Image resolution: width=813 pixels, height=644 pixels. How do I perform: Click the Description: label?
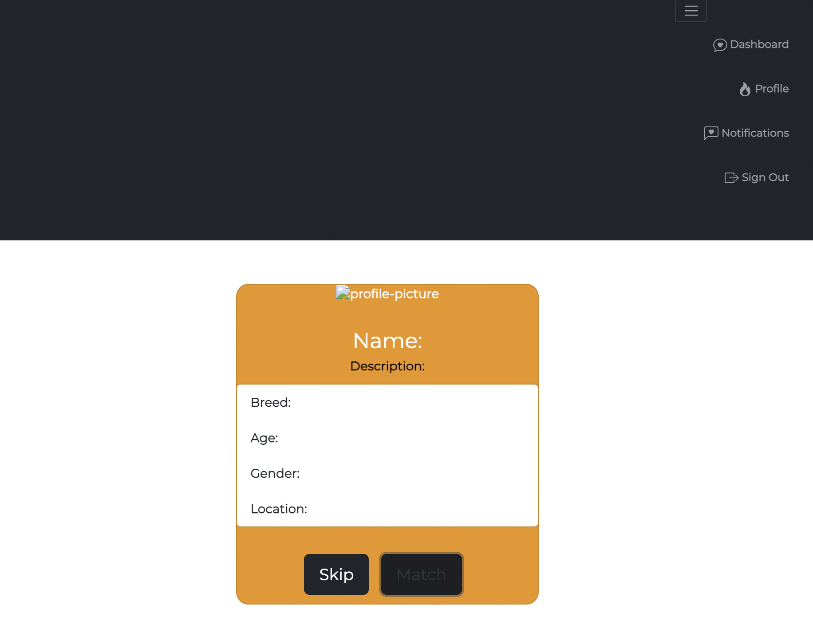(x=387, y=366)
